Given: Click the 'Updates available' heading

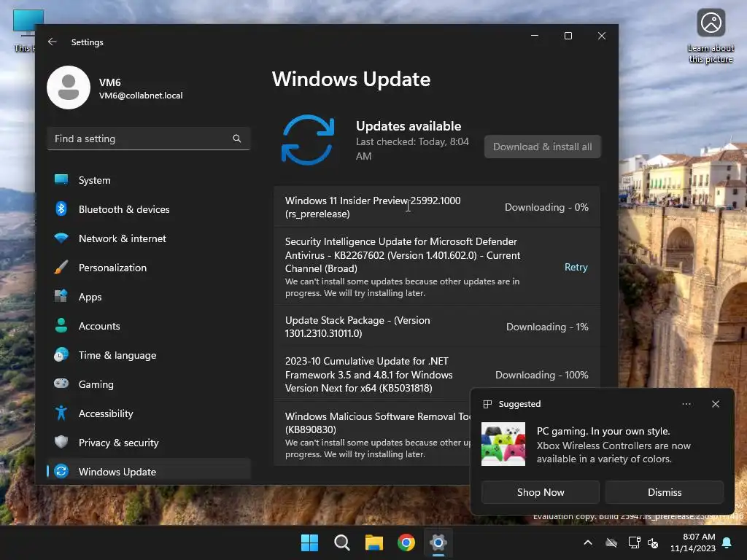Looking at the screenshot, I should coord(409,125).
